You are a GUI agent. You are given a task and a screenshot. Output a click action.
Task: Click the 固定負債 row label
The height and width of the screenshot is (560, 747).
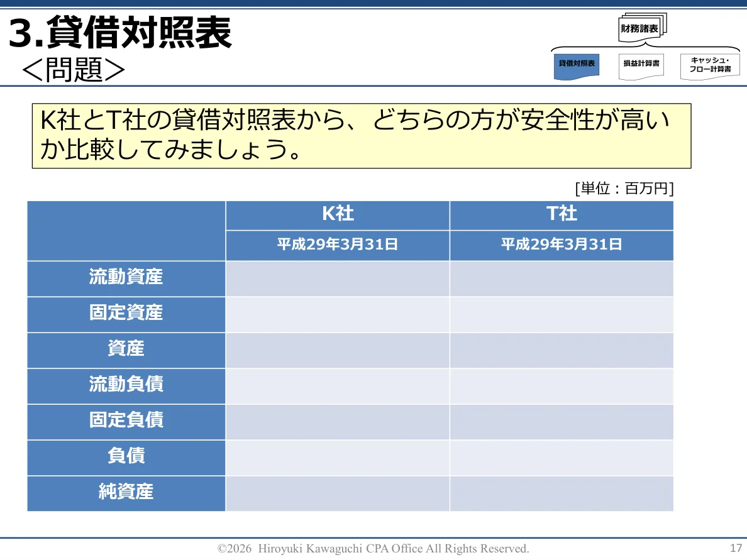pos(126,422)
